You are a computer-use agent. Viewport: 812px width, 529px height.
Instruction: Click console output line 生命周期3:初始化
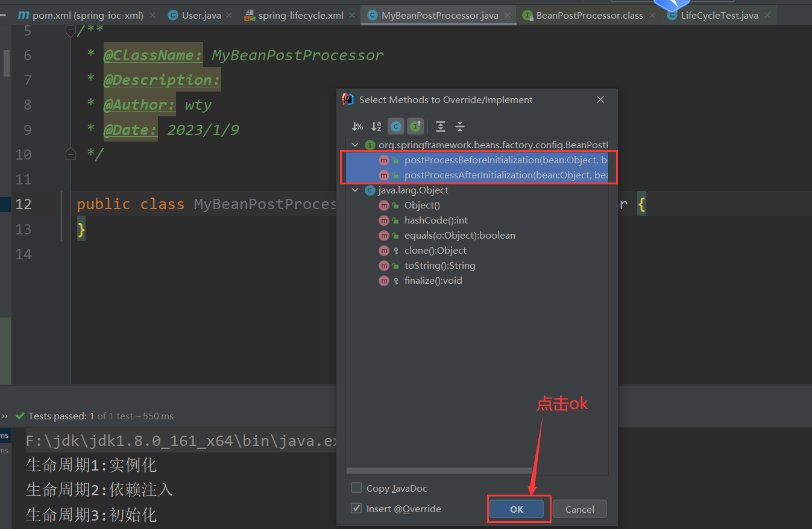point(91,515)
